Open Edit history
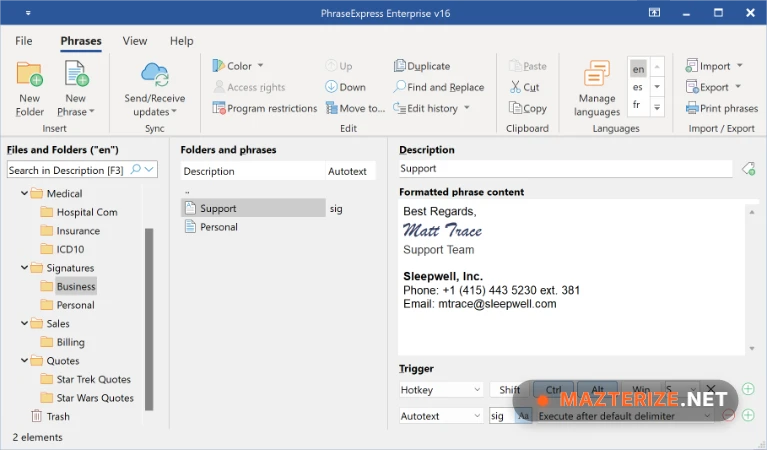767x450 pixels. click(x=431, y=108)
